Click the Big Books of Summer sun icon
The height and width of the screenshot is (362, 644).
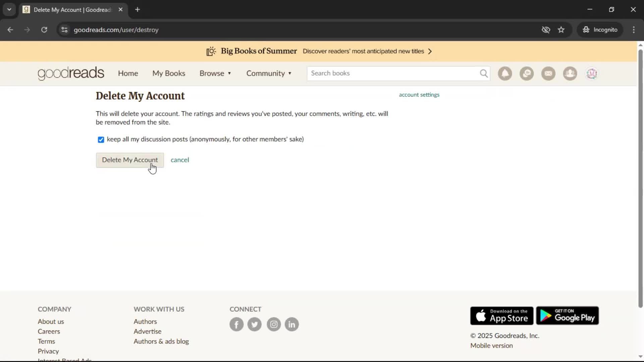coord(211,51)
